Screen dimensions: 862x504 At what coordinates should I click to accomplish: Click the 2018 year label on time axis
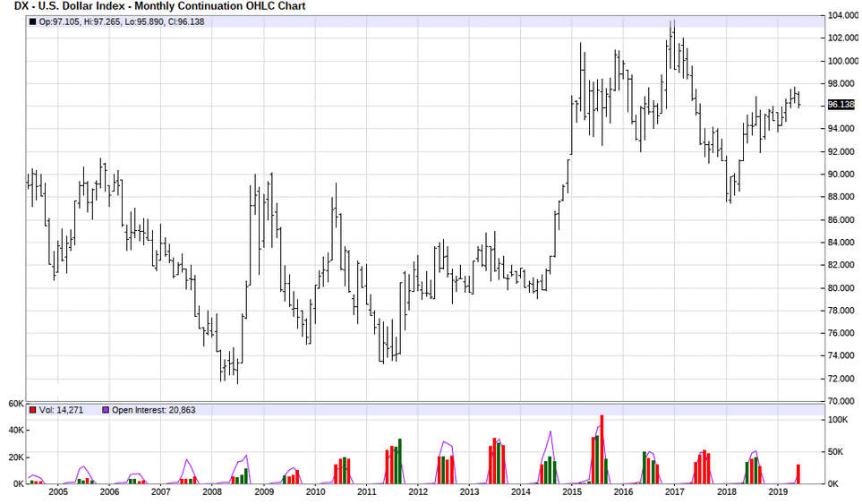(726, 491)
